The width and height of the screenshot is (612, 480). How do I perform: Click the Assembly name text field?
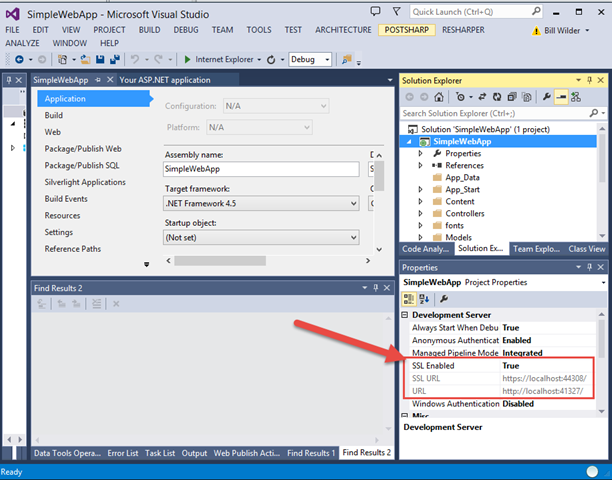(x=260, y=170)
